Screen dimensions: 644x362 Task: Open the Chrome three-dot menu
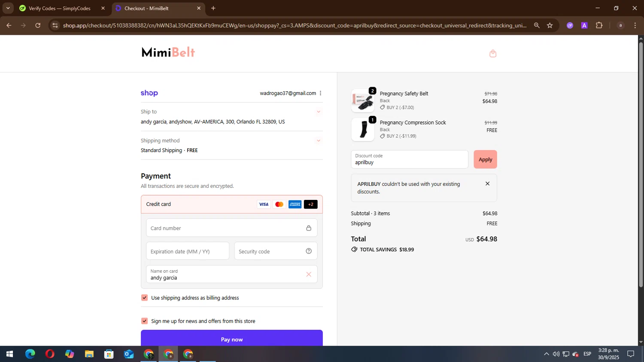click(x=635, y=25)
